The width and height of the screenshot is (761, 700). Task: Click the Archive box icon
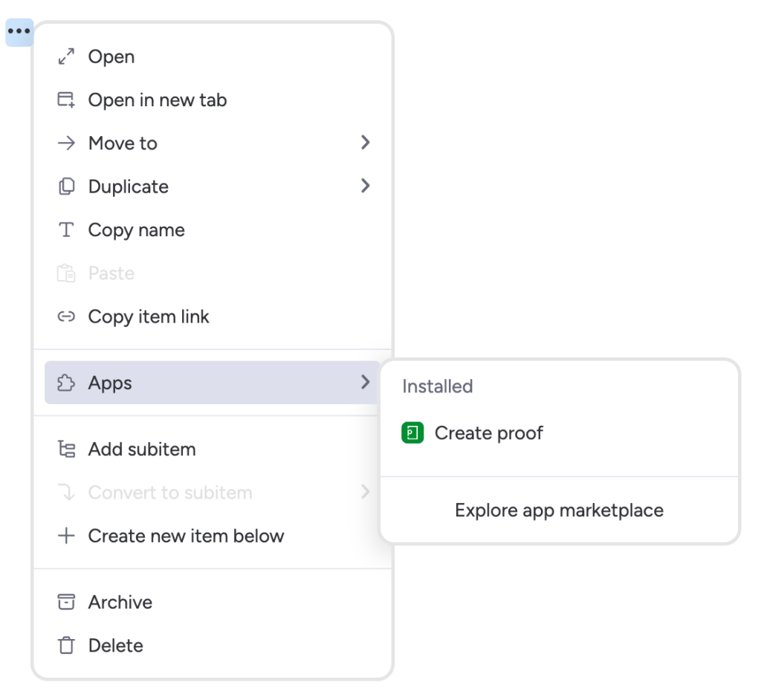66,602
